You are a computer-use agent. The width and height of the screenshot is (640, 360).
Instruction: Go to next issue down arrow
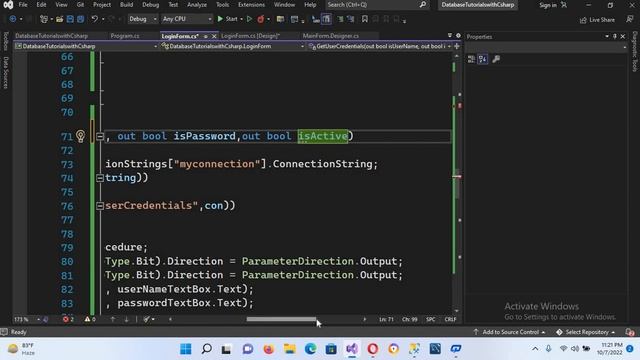click(127, 319)
